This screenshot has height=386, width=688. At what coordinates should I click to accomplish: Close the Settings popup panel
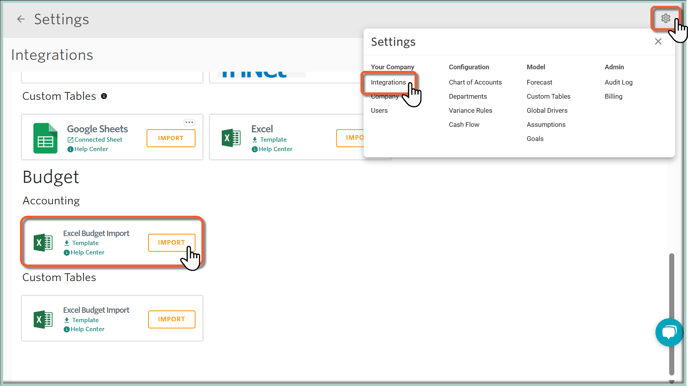point(658,41)
